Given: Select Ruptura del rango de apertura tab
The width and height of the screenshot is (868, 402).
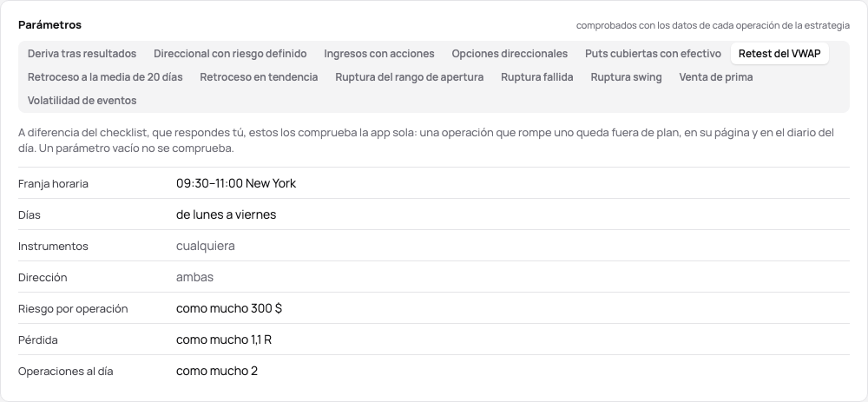Looking at the screenshot, I should 410,77.
